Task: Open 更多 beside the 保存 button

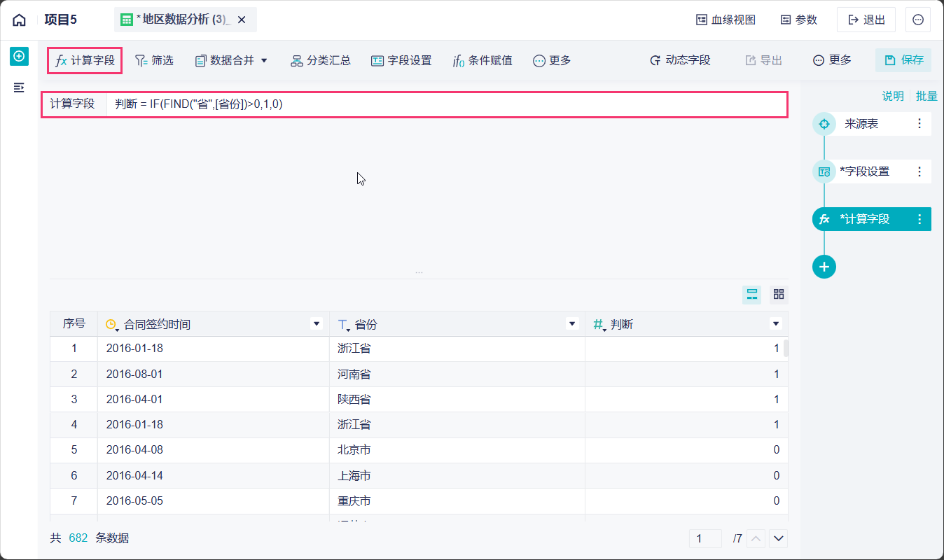Action: 832,60
